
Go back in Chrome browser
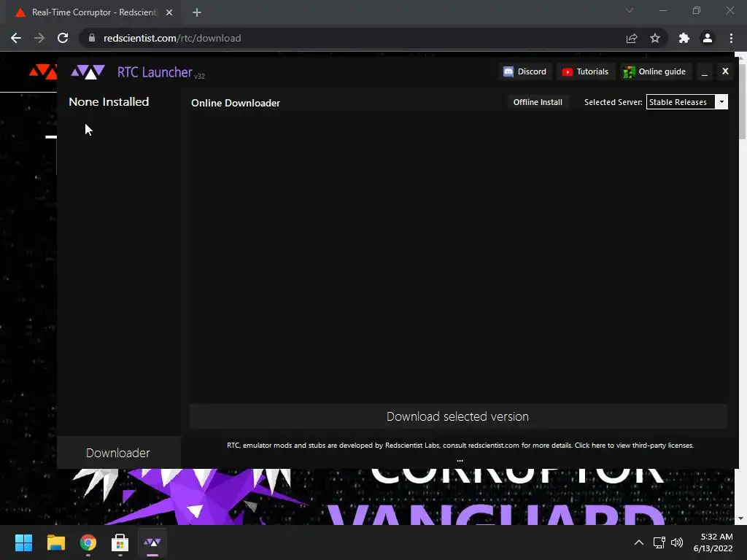pos(16,38)
